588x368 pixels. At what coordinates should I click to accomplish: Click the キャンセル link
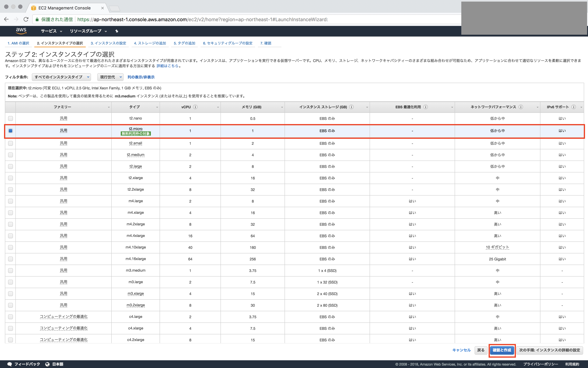(x=461, y=350)
